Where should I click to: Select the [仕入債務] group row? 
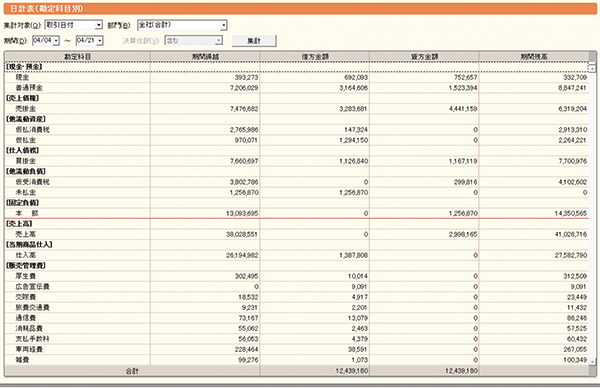coord(296,150)
